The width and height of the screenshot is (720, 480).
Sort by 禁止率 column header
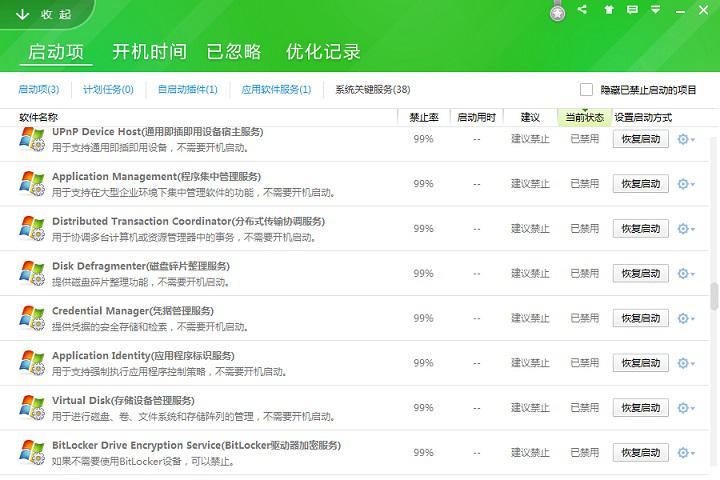424,118
